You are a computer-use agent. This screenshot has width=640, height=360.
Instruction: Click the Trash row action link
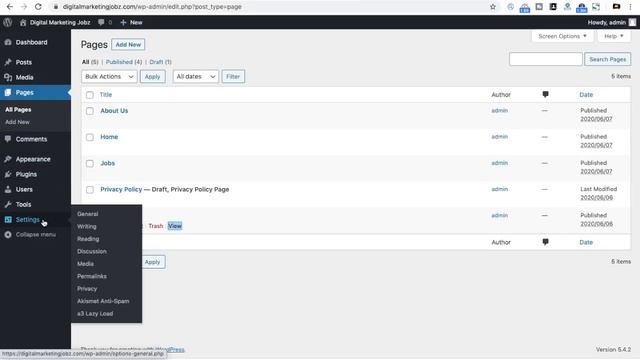[156, 226]
